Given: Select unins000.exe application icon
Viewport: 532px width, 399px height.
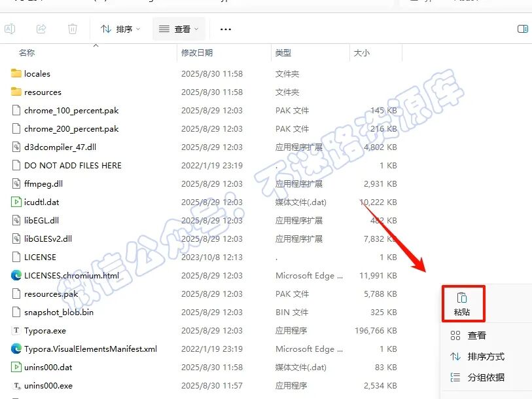Looking at the screenshot, I should pyautogui.click(x=16, y=386).
